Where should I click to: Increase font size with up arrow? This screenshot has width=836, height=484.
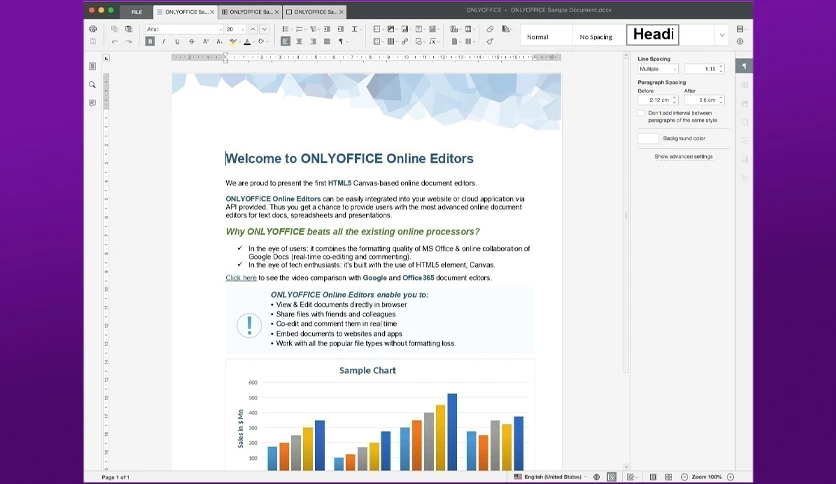coord(253,29)
